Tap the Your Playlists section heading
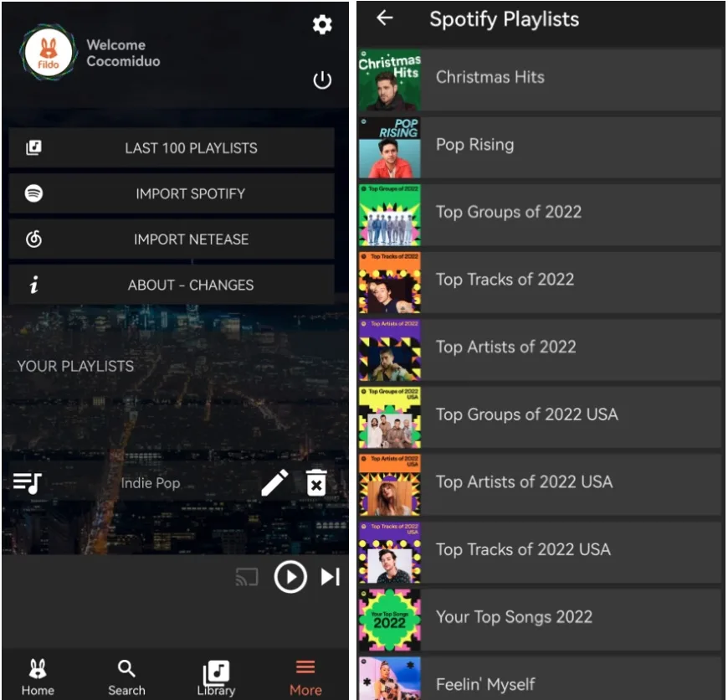 (75, 366)
